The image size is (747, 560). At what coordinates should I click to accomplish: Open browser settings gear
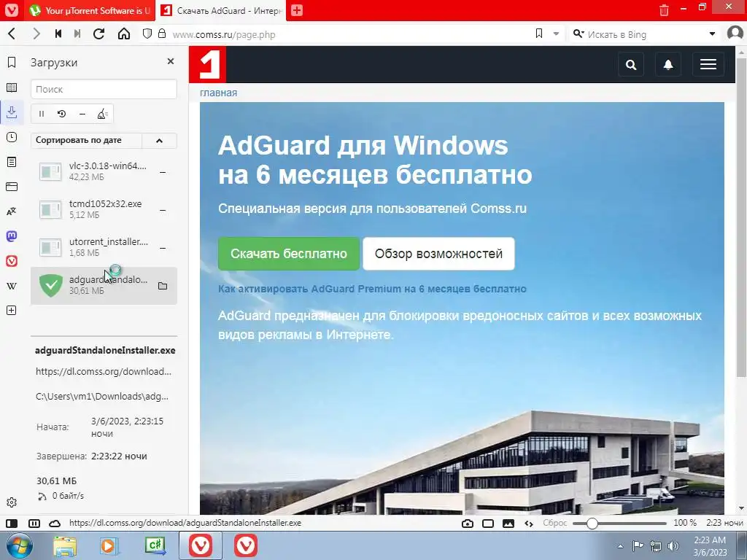(12, 502)
